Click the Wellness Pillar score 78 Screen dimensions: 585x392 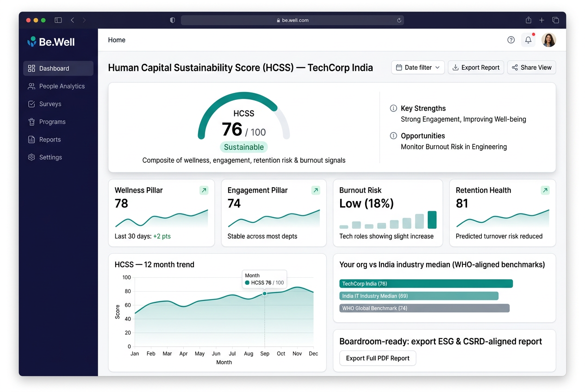tap(121, 203)
